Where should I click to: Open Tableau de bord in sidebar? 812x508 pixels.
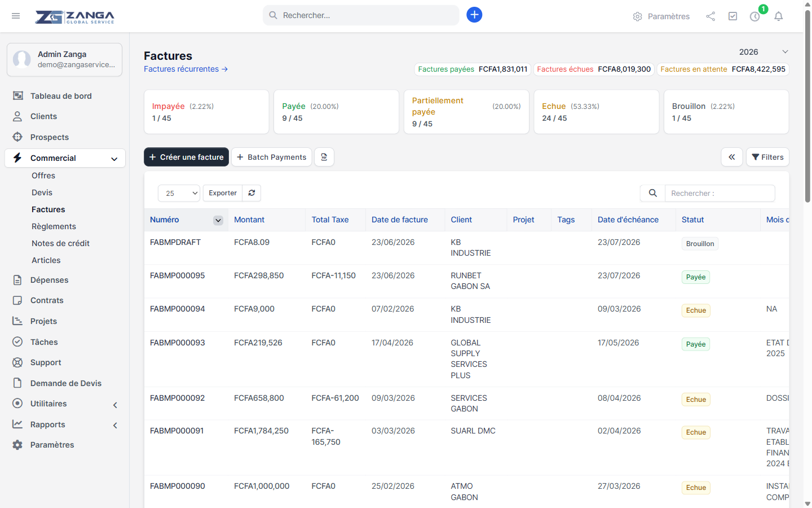pos(61,96)
